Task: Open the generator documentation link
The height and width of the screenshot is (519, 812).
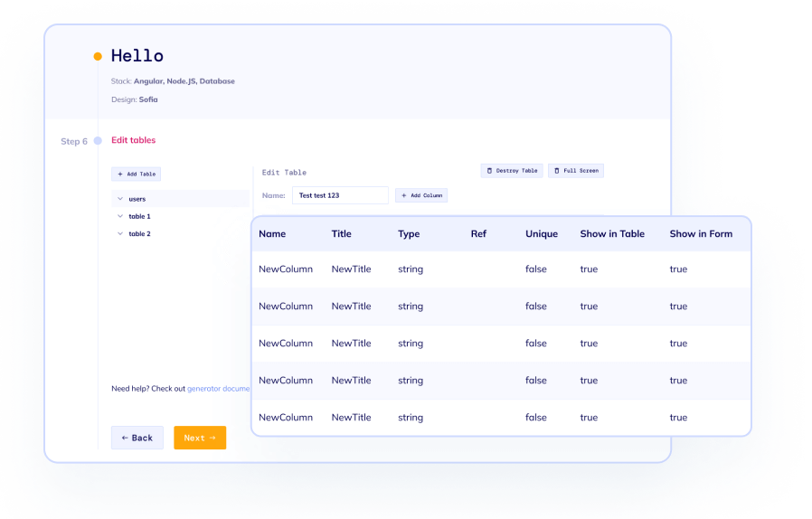Action: [x=218, y=389]
